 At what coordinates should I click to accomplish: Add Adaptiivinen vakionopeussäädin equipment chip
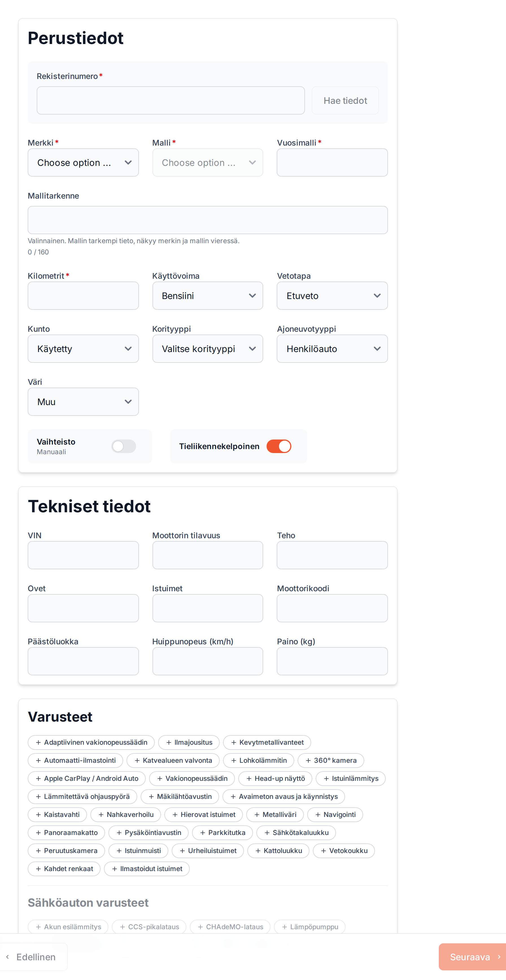(91, 742)
